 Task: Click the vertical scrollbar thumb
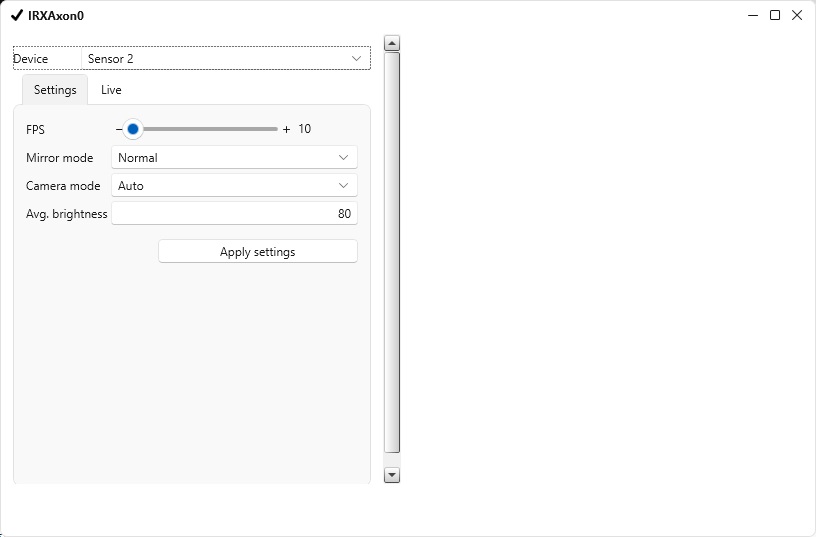tap(392, 252)
